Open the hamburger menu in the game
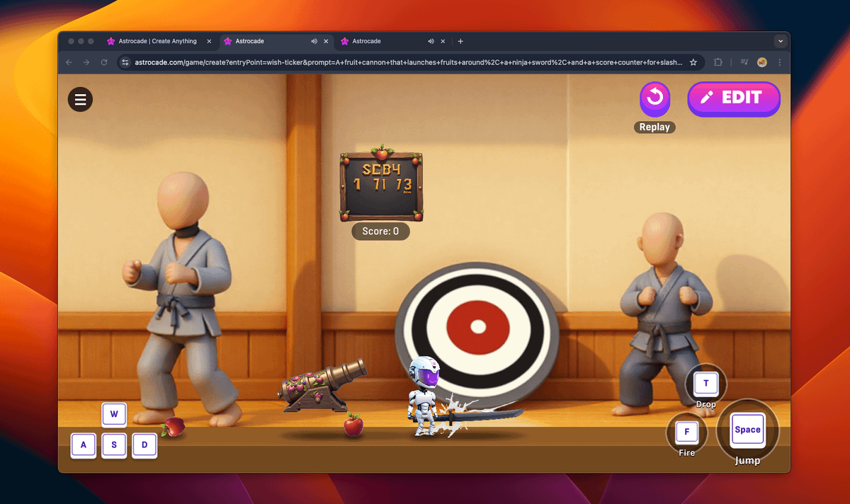 pos(80,100)
